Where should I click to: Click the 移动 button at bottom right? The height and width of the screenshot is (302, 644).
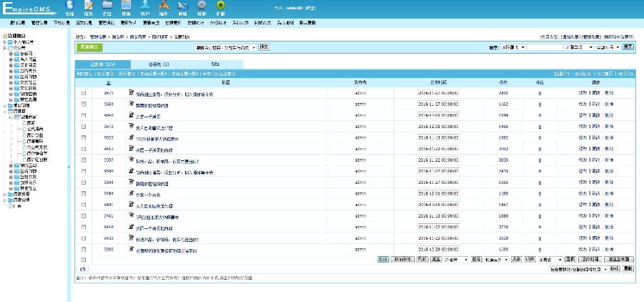615,268
